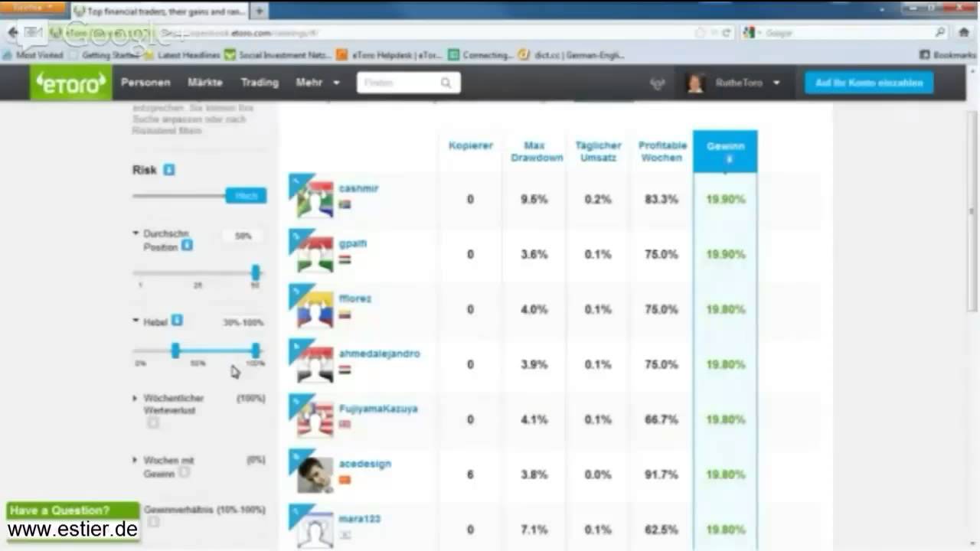Collapse the Hebel filter section
Screen dimensions: 980x551
(x=136, y=321)
